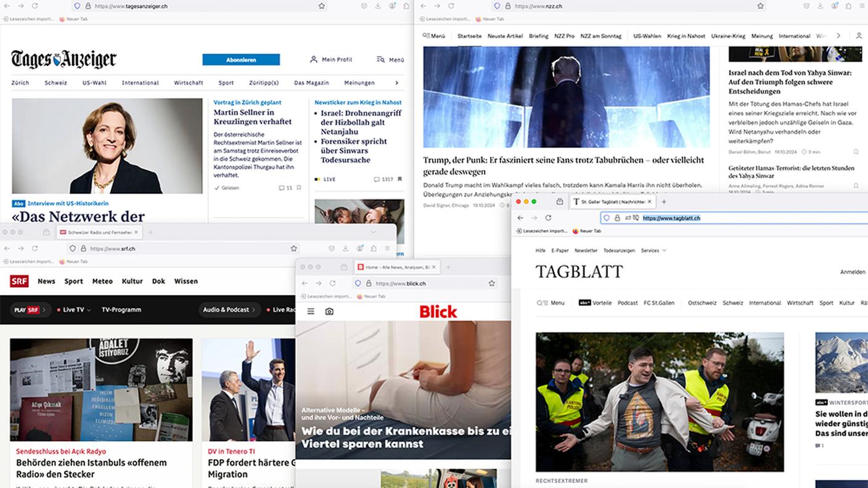Open 'Israel: Drohnenangriff der Hizbollah' newsticker link

click(361, 123)
